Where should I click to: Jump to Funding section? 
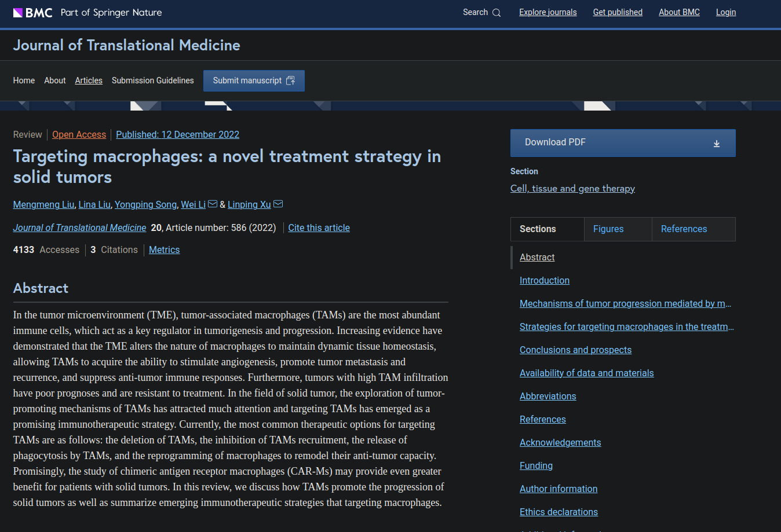pos(536,465)
